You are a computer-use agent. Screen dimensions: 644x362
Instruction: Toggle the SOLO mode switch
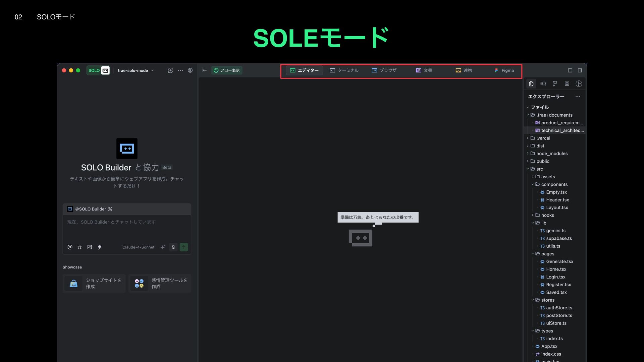click(x=98, y=70)
